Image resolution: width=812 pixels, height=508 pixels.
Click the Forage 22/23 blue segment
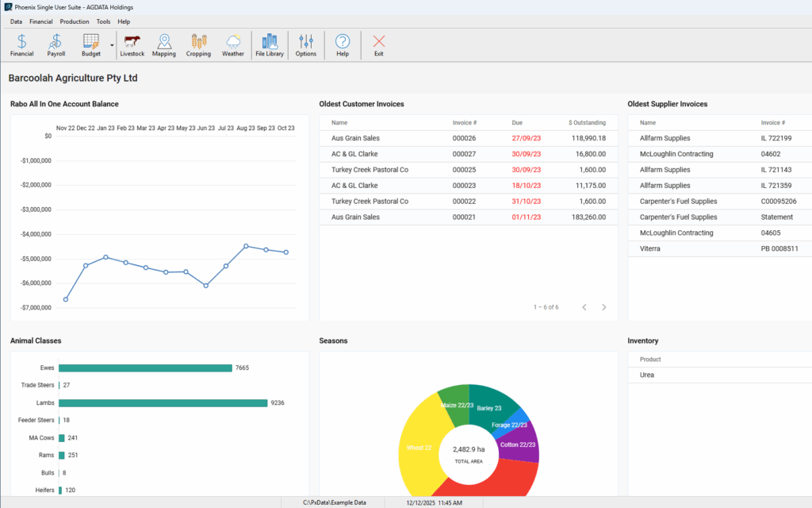coord(510,425)
